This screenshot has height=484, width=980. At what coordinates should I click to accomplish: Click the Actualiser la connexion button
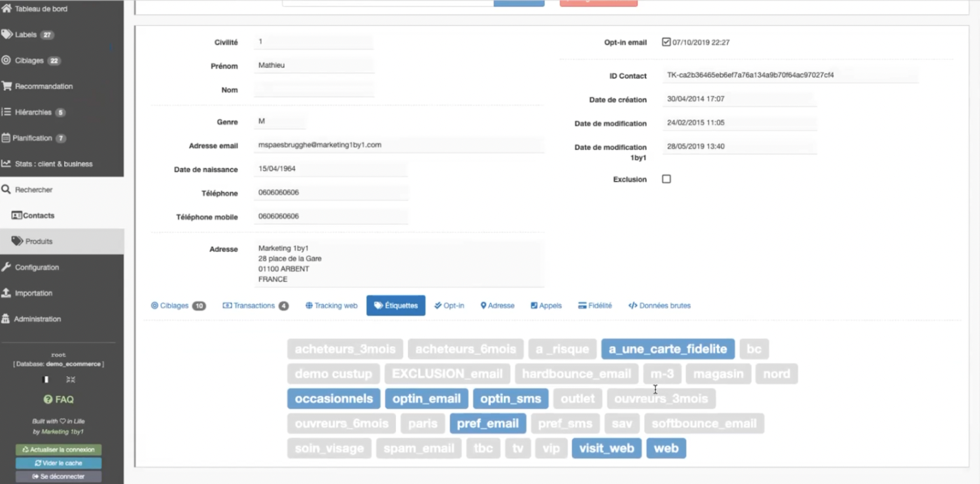(x=58, y=450)
